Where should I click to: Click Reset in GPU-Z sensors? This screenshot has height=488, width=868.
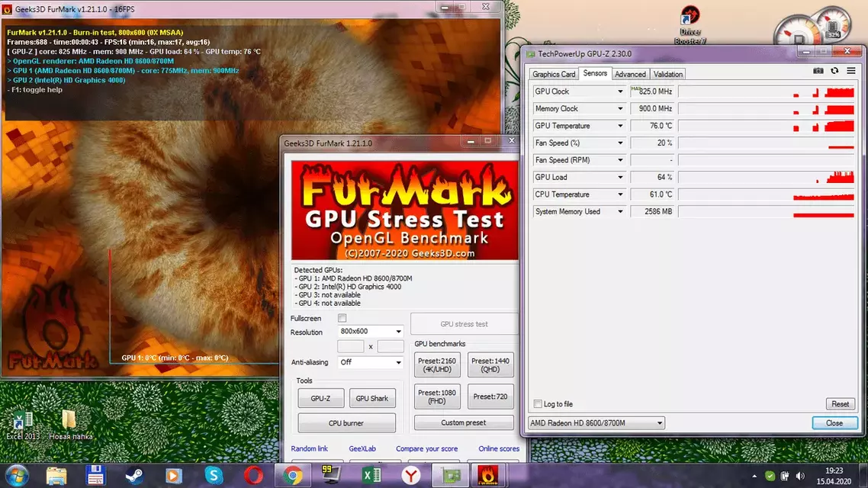point(840,404)
